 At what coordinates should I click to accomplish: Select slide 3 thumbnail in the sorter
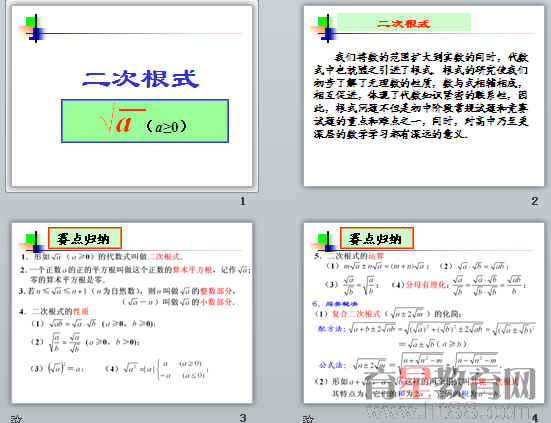click(x=132, y=313)
